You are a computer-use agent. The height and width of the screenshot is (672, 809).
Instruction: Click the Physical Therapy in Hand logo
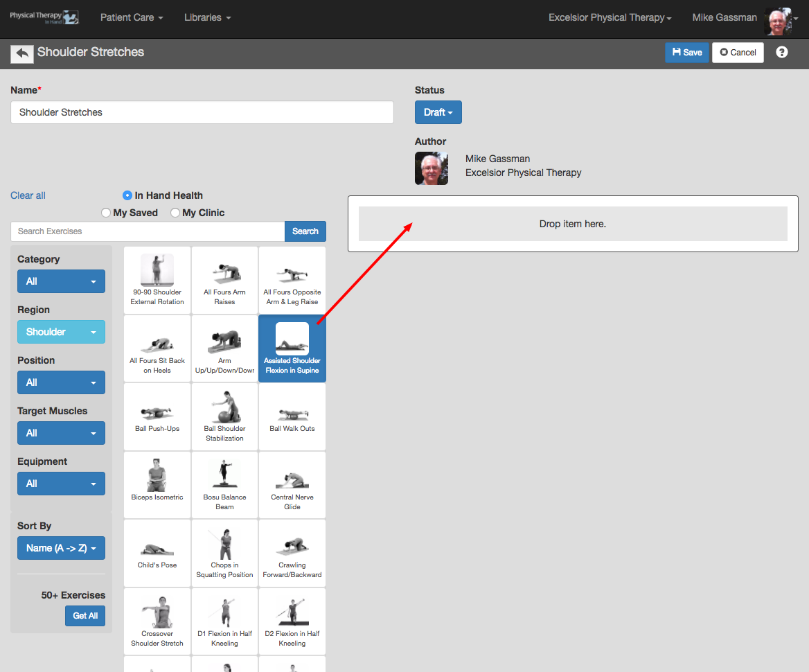44,17
